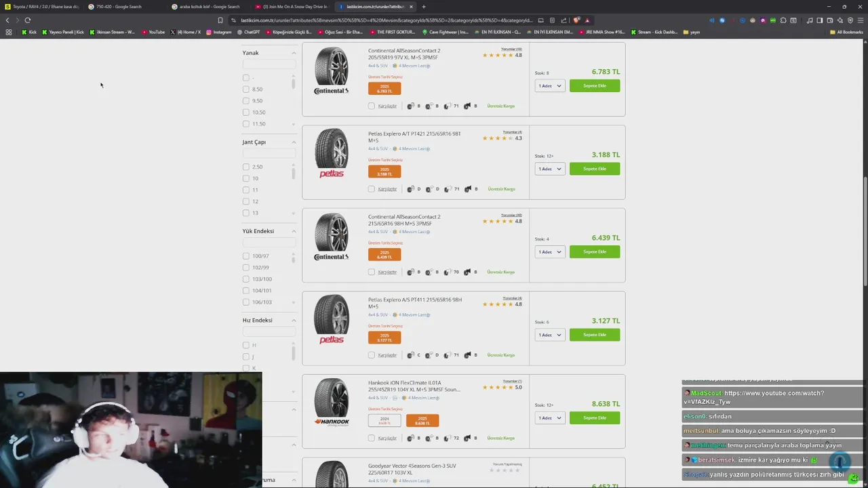
Task: Collapse the Jant Çapı filter section
Action: [294, 142]
